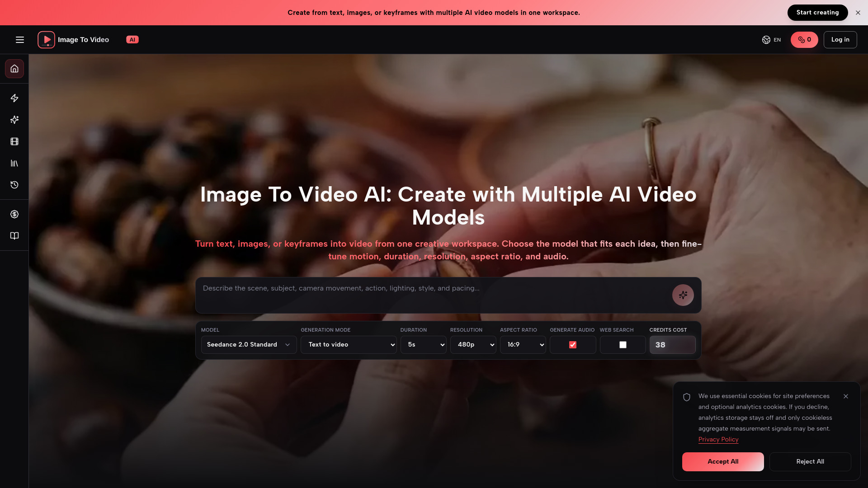Viewport: 868px width, 488px height.
Task: Disable the Generate Audio checkbox
Action: 572,345
